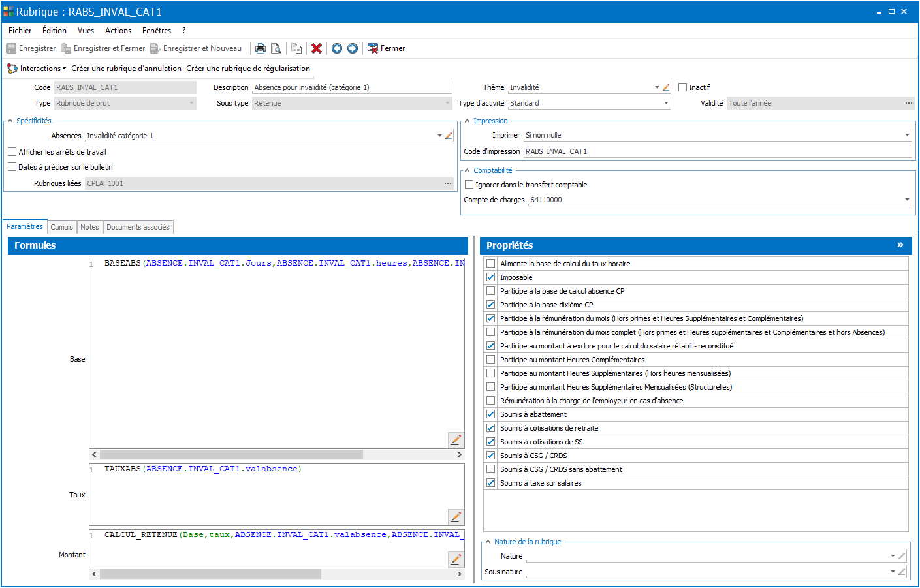Click Créer une rubrique d'annulation

click(126, 69)
